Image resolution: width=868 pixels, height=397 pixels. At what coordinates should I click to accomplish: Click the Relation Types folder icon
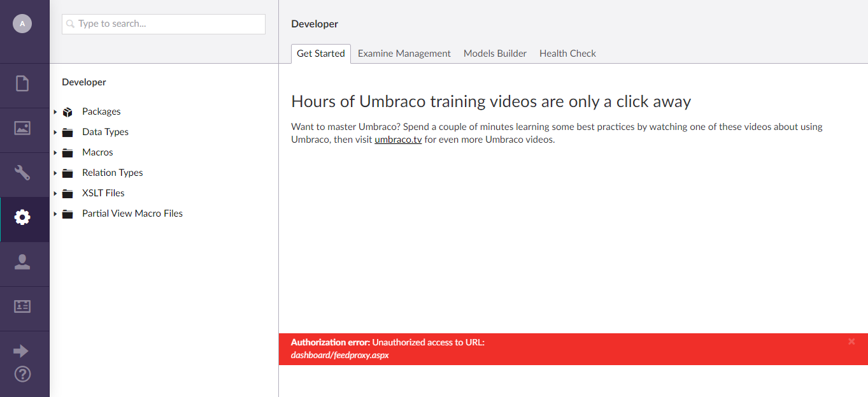(68, 173)
